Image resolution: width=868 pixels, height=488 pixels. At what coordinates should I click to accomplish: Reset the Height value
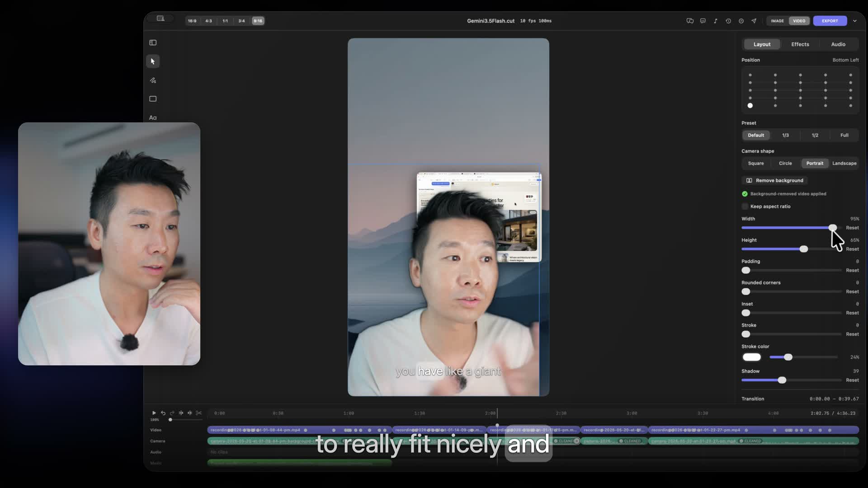tap(852, 249)
